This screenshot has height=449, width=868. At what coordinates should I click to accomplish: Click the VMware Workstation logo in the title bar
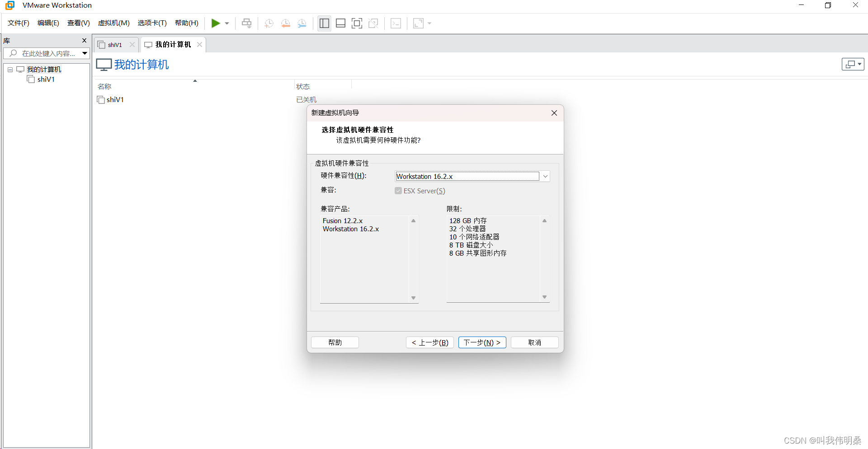point(10,5)
